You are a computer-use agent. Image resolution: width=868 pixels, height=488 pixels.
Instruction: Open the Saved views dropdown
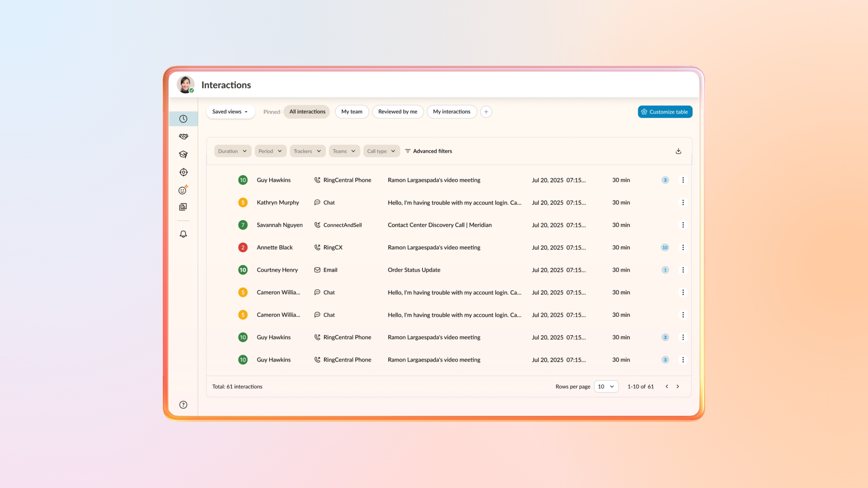coord(230,112)
